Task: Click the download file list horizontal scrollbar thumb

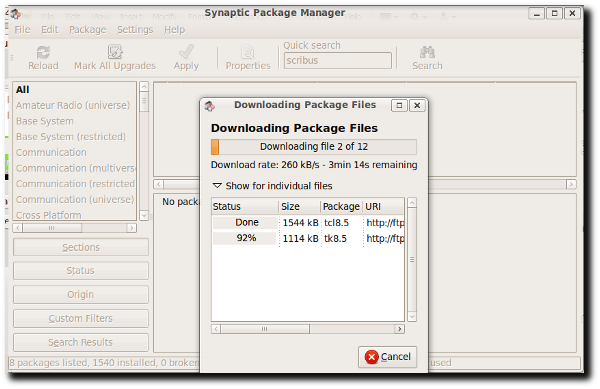Action: tap(265, 329)
